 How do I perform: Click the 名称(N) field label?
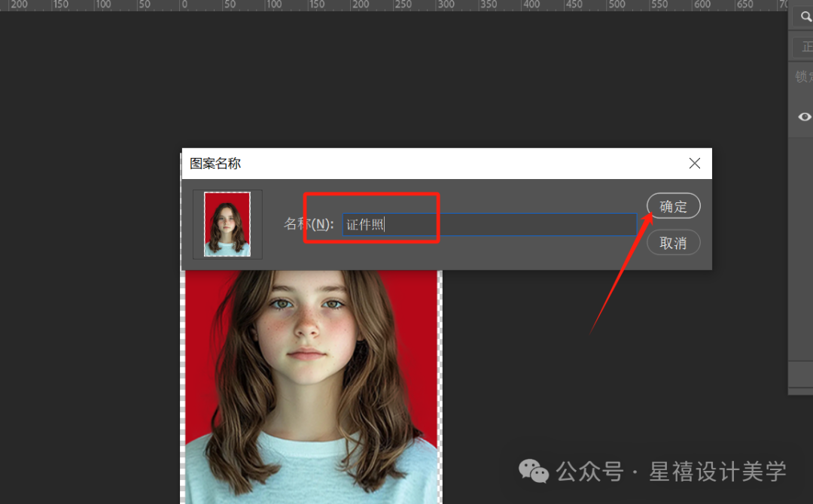(309, 223)
